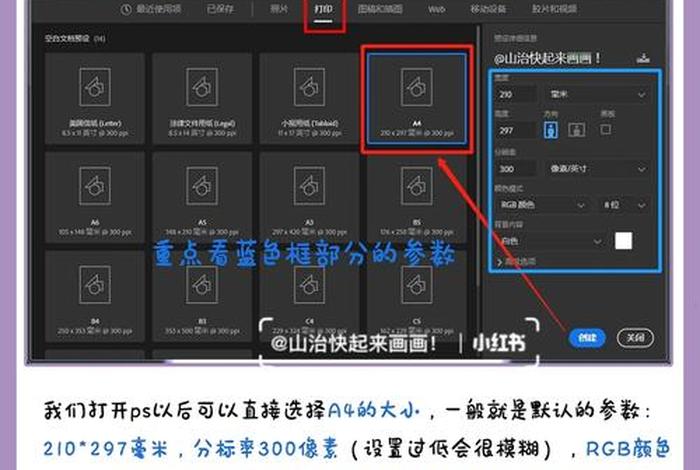Choose the Tabloid paper preset

(x=309, y=99)
